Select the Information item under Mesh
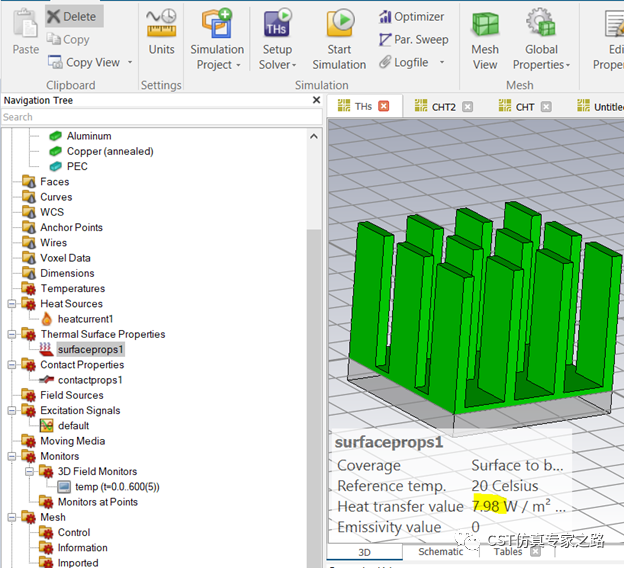This screenshot has height=568, width=624. click(74, 548)
